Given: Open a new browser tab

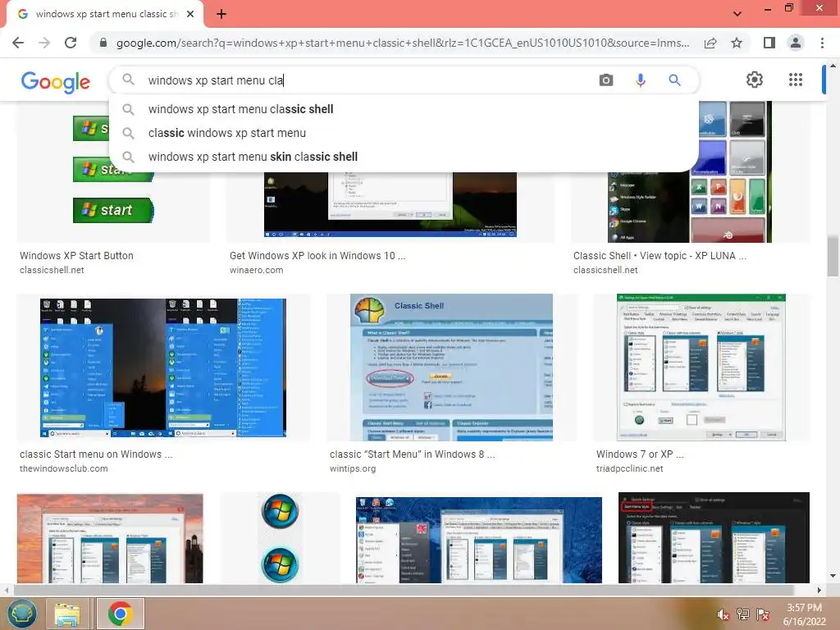Looking at the screenshot, I should (221, 14).
